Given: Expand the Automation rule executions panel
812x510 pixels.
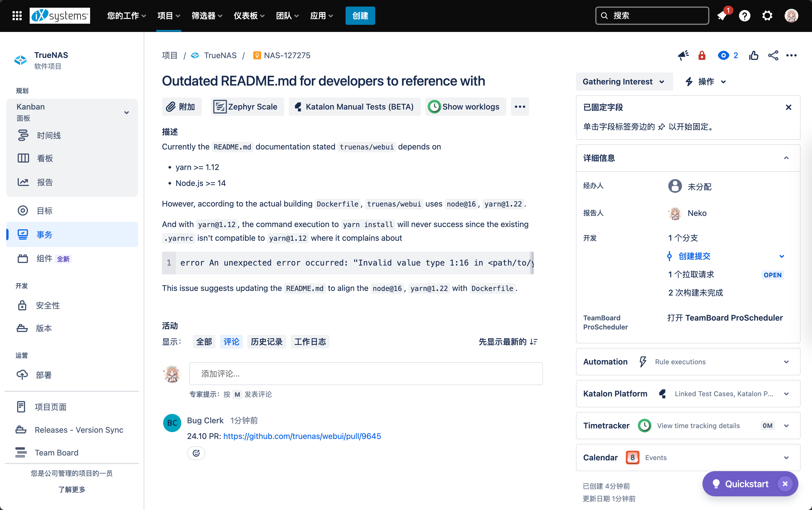Looking at the screenshot, I should tap(786, 362).
